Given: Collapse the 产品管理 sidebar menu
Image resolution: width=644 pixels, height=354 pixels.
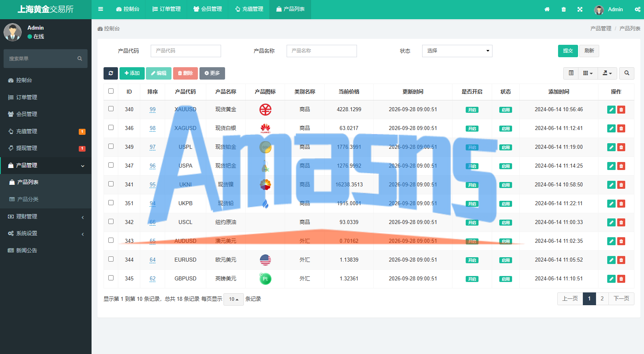Looking at the screenshot, I should coord(46,165).
